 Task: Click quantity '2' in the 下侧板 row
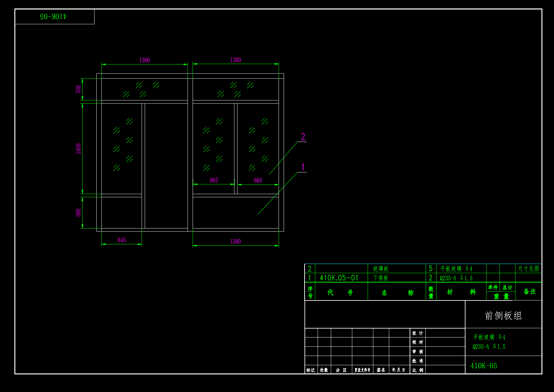(431, 278)
